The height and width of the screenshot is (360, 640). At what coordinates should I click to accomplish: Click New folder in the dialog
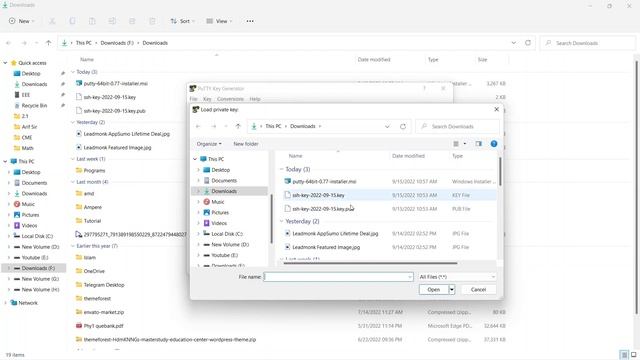pyautogui.click(x=246, y=144)
